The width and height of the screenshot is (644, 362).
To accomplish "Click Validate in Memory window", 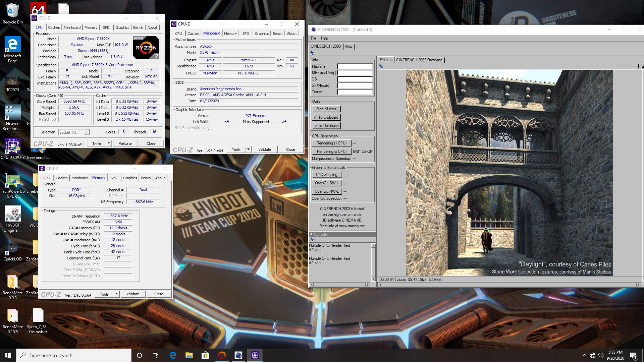I will [x=133, y=294].
